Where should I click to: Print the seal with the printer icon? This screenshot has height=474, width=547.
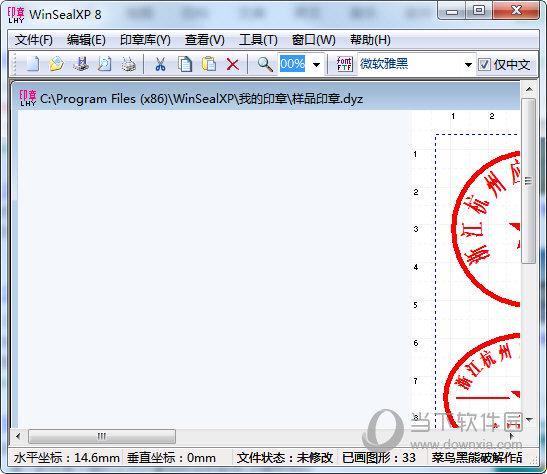(x=128, y=64)
